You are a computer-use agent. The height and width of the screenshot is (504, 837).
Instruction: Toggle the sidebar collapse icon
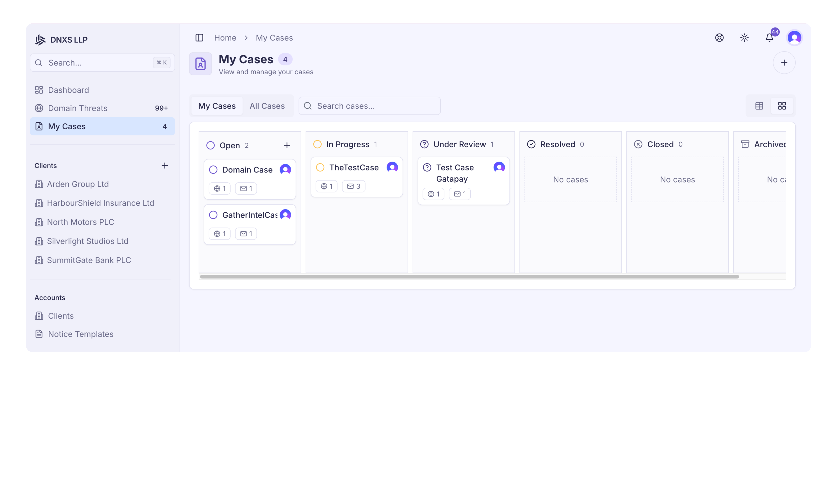tap(199, 38)
